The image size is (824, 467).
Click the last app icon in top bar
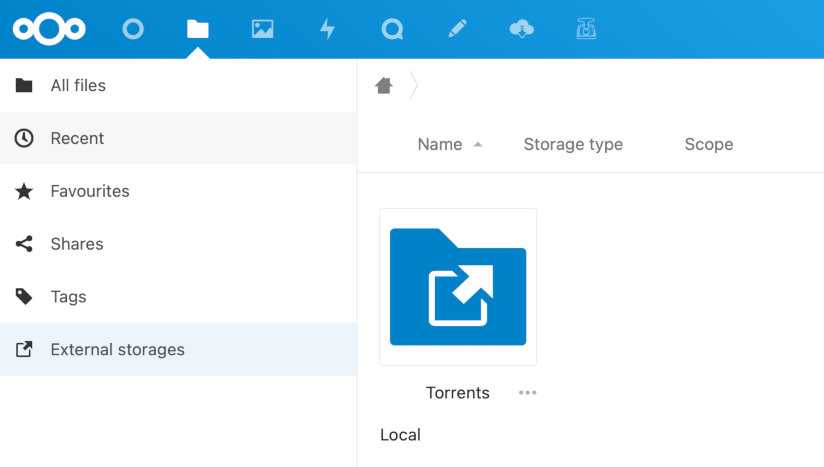point(586,29)
